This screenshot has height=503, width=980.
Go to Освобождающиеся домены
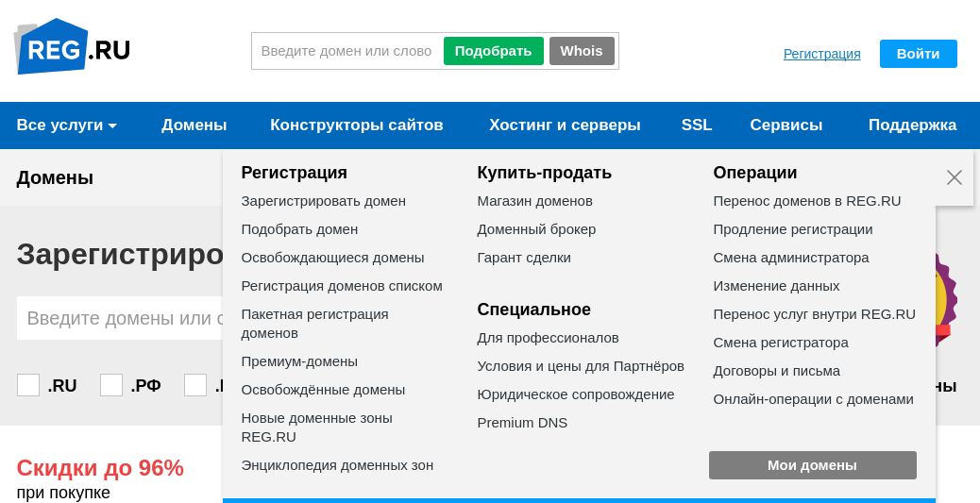click(x=333, y=258)
